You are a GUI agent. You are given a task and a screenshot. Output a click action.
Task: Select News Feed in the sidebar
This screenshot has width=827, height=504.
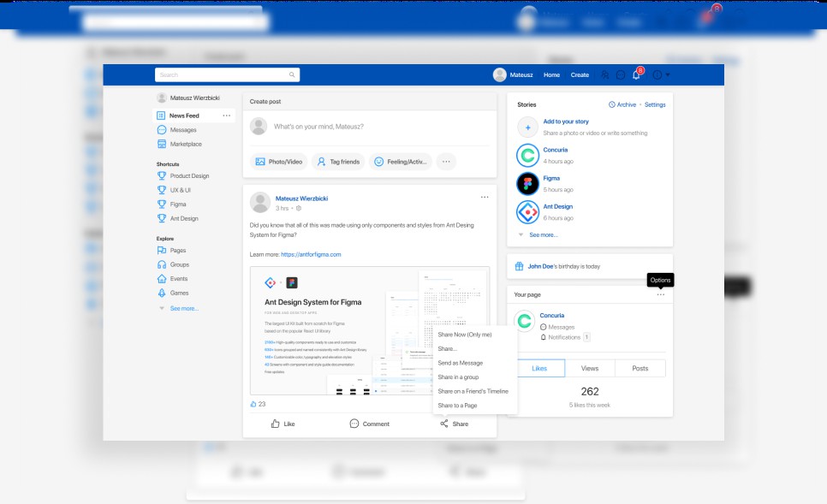[x=193, y=116]
